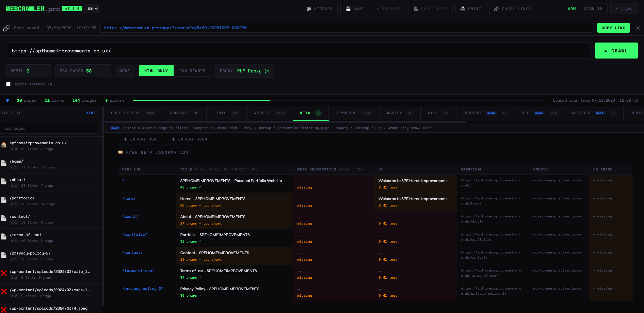Click the red error X for cscs upload
This screenshot has height=313, width=644.
(4, 292)
